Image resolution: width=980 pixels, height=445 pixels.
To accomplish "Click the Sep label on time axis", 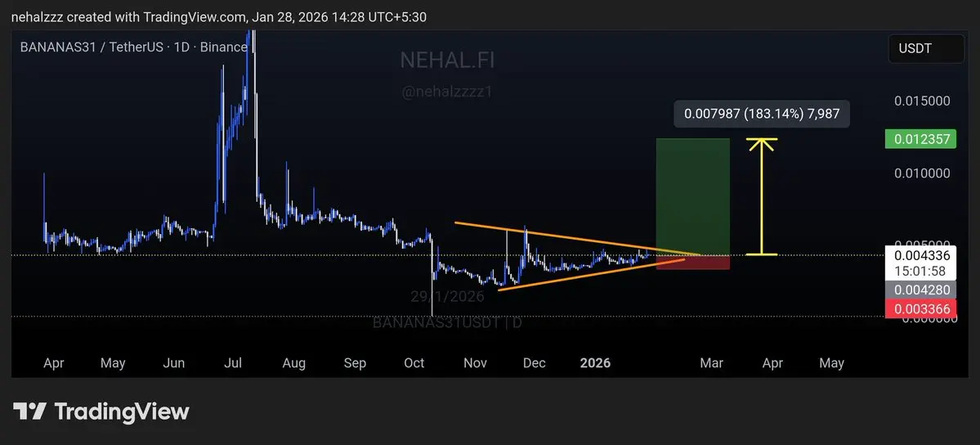I will click(355, 363).
